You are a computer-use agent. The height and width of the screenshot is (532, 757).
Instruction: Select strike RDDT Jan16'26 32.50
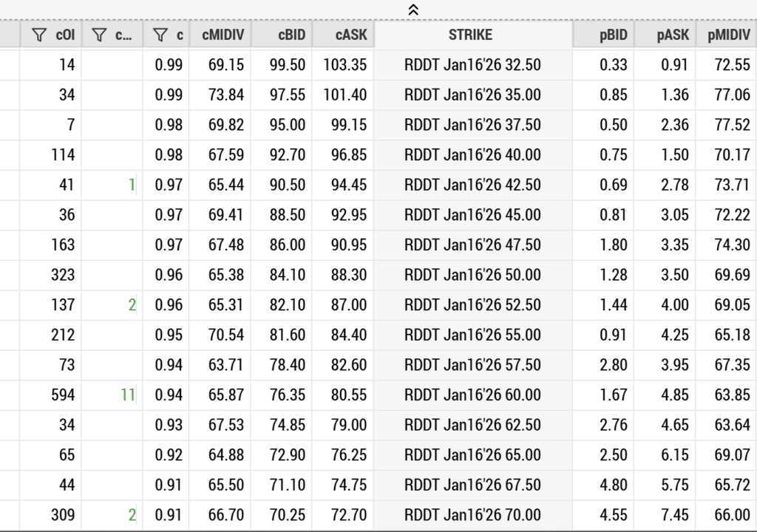(472, 65)
